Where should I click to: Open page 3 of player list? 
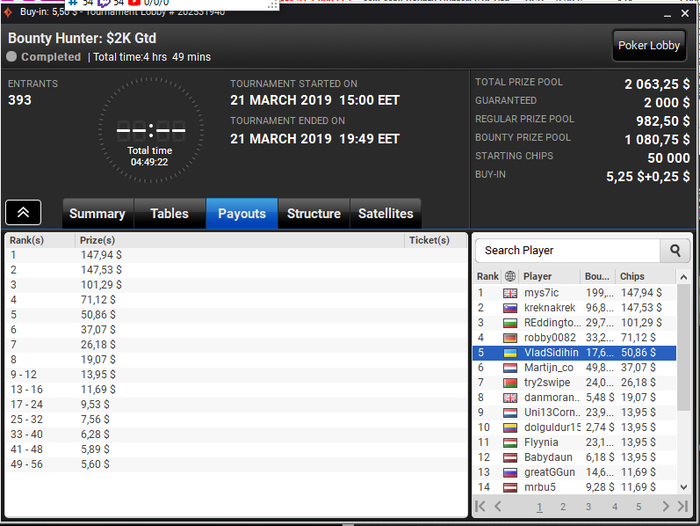(x=588, y=507)
